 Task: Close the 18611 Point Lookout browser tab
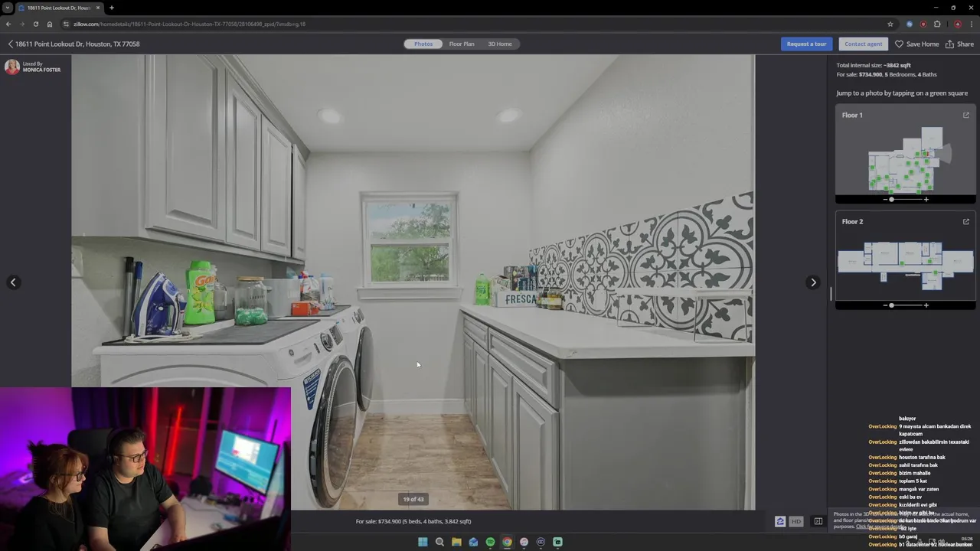pyautogui.click(x=98, y=8)
